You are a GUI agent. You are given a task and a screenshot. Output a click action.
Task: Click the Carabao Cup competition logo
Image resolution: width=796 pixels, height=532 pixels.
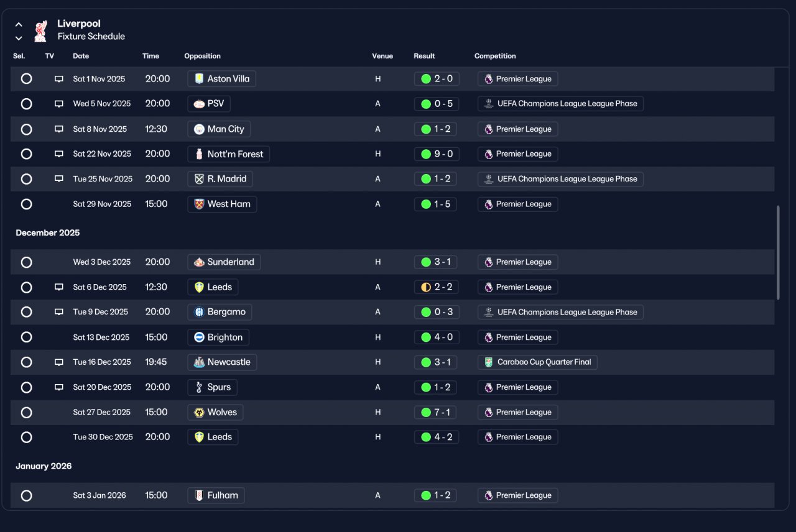pos(489,362)
